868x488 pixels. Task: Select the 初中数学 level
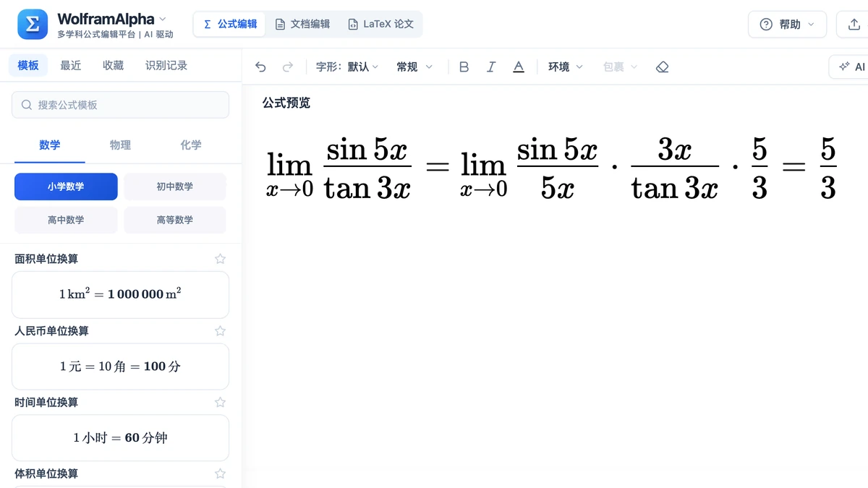pyautogui.click(x=175, y=187)
